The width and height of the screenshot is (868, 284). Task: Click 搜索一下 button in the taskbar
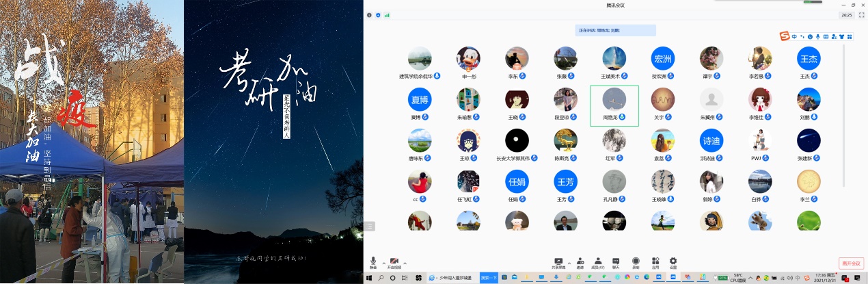click(489, 278)
